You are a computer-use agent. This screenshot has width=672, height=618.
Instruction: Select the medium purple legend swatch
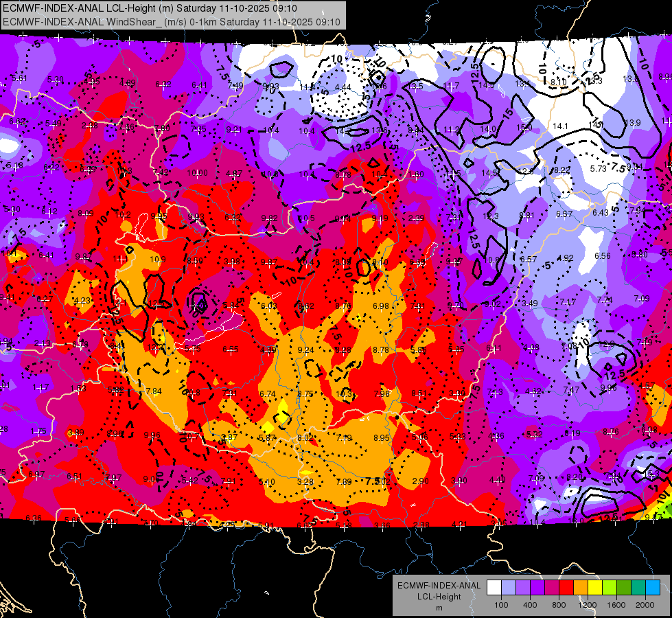(x=523, y=588)
